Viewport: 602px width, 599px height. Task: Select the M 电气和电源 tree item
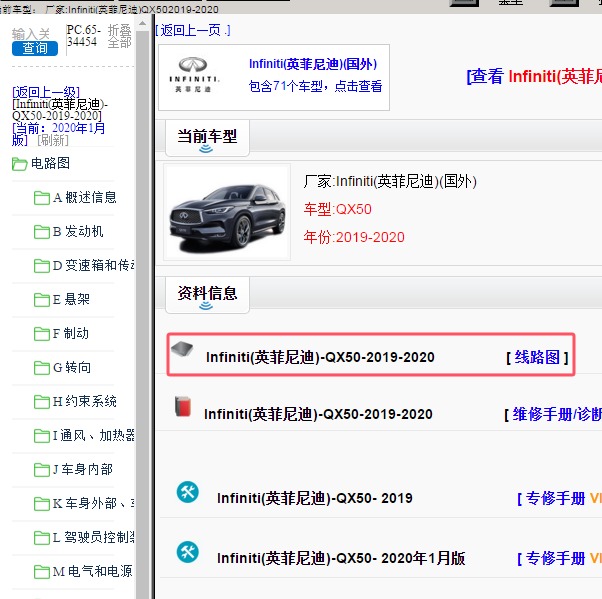click(93, 571)
